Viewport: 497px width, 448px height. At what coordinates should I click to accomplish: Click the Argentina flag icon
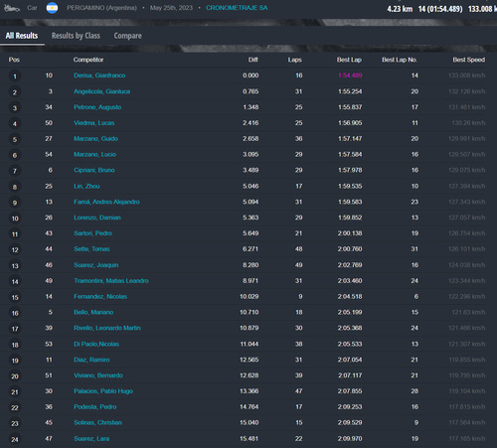(52, 8)
